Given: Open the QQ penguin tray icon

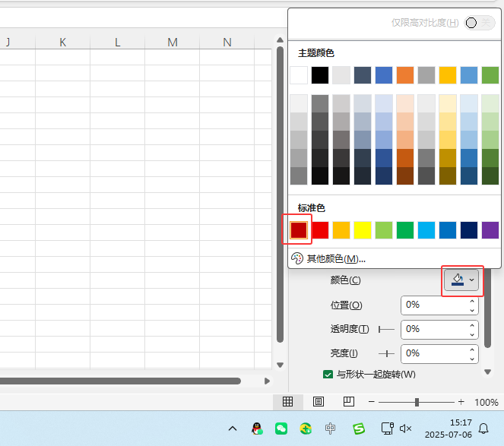Looking at the screenshot, I should [x=257, y=429].
